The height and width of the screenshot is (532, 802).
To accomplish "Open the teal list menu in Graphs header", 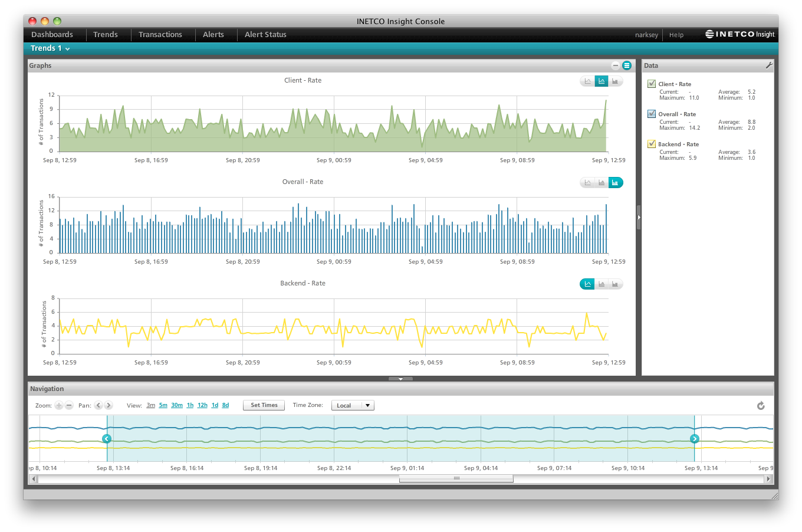I will click(627, 65).
